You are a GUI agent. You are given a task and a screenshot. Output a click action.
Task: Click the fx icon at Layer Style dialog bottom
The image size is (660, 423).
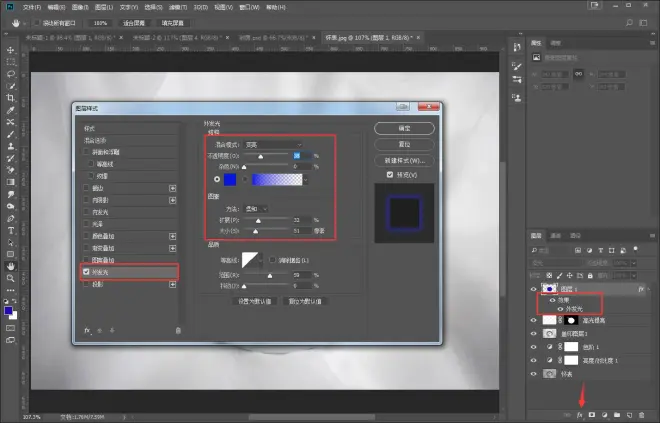click(87, 331)
